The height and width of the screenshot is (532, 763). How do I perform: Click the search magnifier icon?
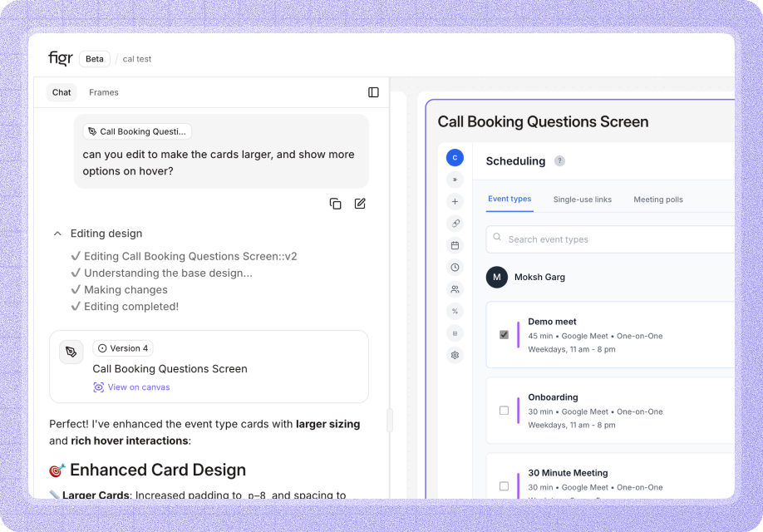pos(497,237)
